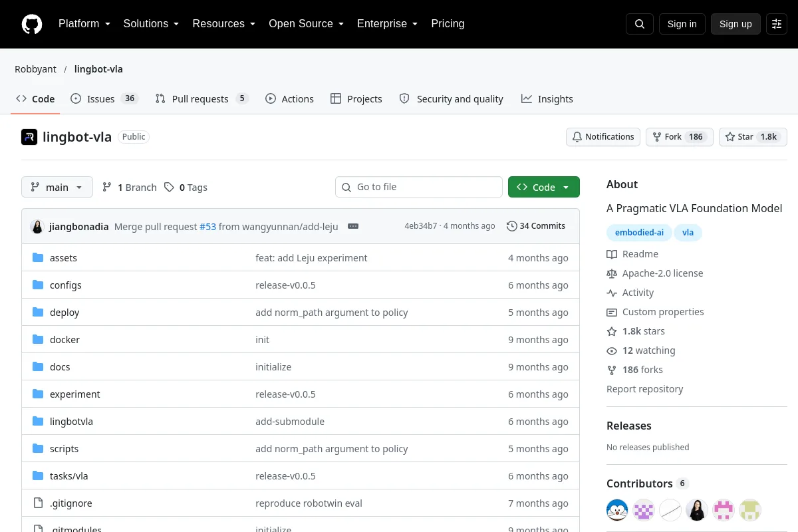Switch to the Insights tab
Screen dimensions: 798x532
[x=547, y=99]
